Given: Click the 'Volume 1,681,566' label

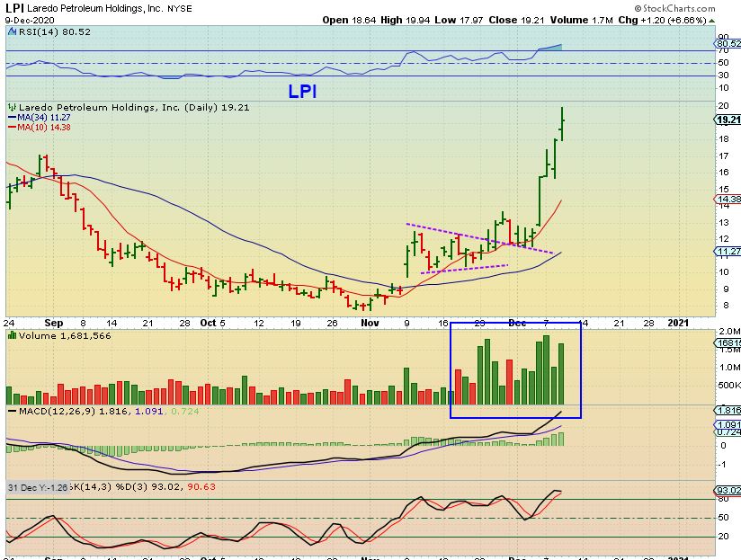Looking at the screenshot, I should [65, 335].
